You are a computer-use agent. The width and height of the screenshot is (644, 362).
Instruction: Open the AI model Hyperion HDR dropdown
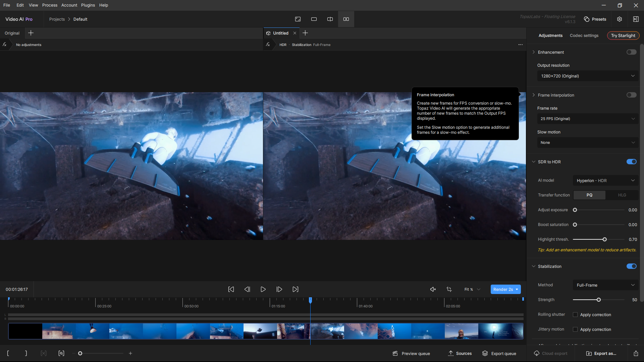click(605, 181)
